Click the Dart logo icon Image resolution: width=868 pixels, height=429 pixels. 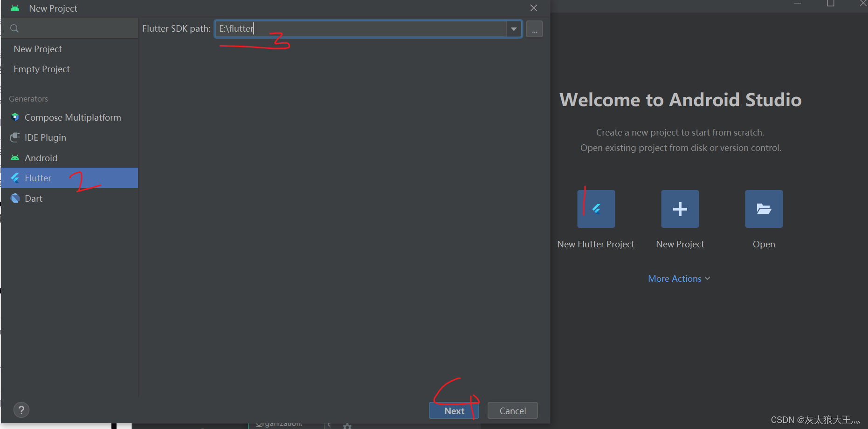tap(15, 198)
